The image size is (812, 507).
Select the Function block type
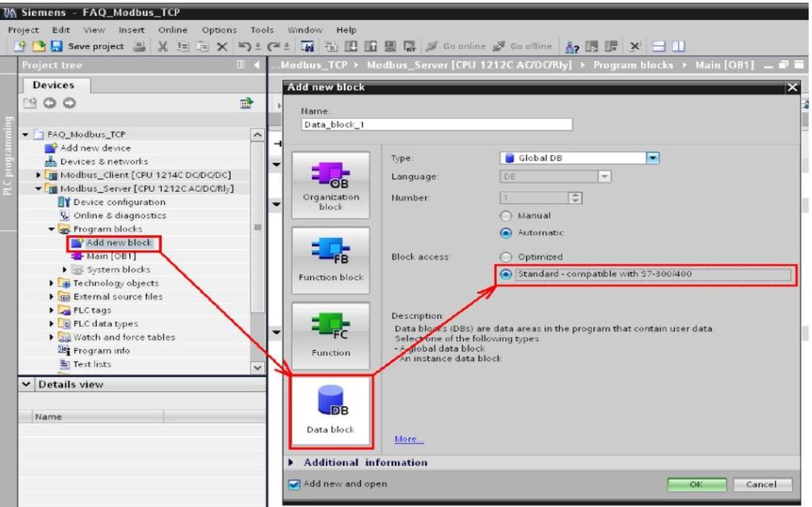(331, 260)
